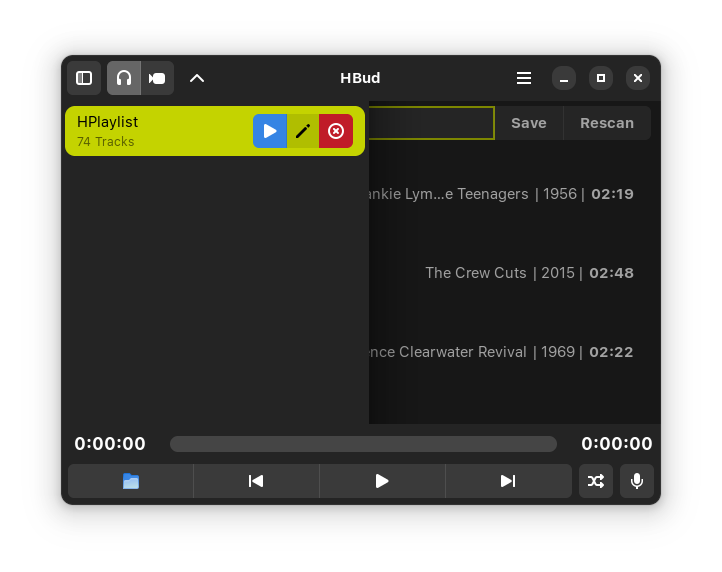Select the 1956 Teenagers track lasting 02:19
The image size is (722, 572).
pyautogui.click(x=514, y=194)
